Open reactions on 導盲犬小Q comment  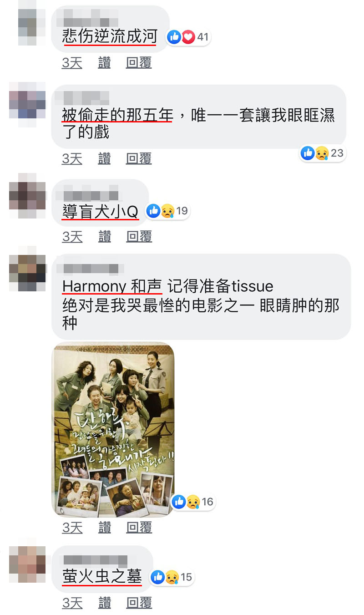point(167,211)
